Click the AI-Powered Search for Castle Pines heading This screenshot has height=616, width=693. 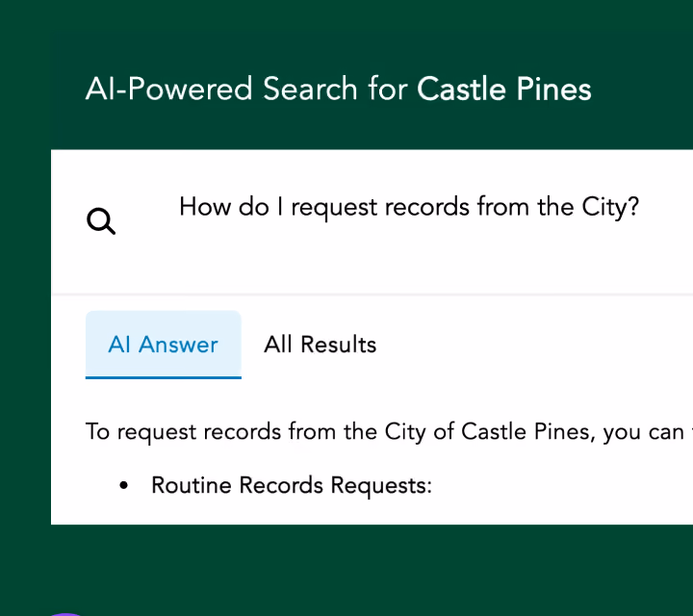pyautogui.click(x=338, y=89)
